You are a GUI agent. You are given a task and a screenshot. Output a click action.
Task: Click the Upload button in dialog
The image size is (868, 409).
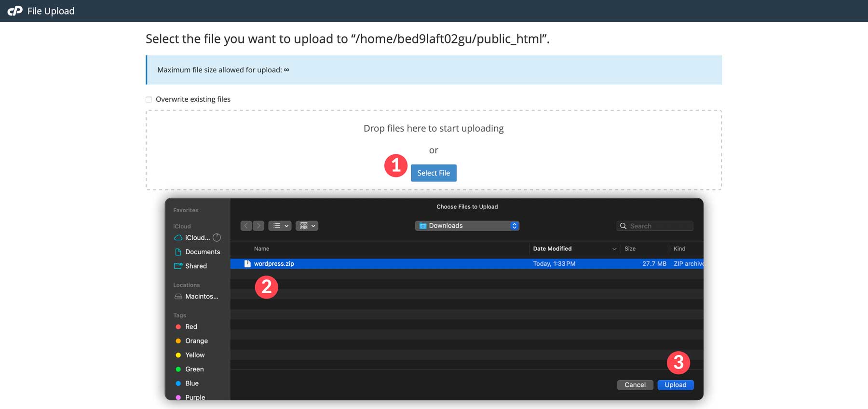[675, 384]
